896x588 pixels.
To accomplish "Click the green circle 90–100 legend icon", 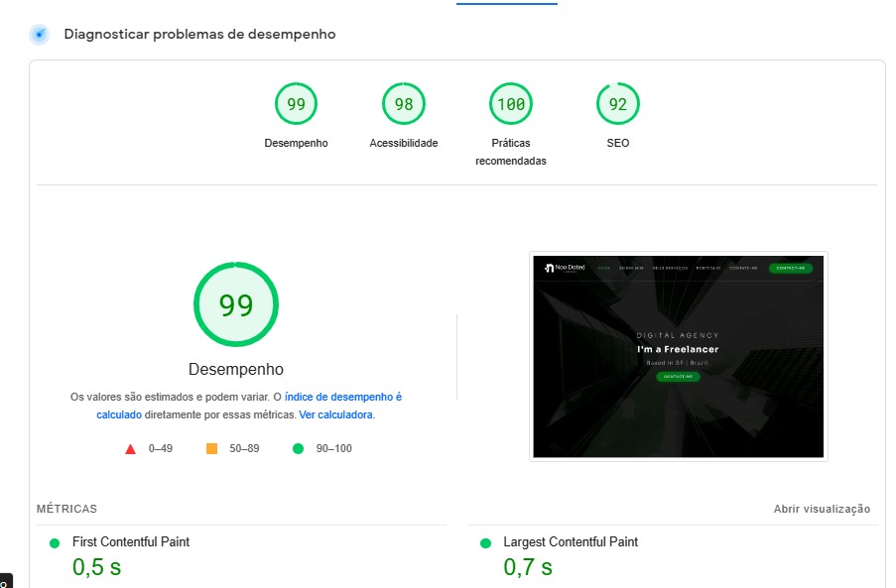I will click(298, 449).
